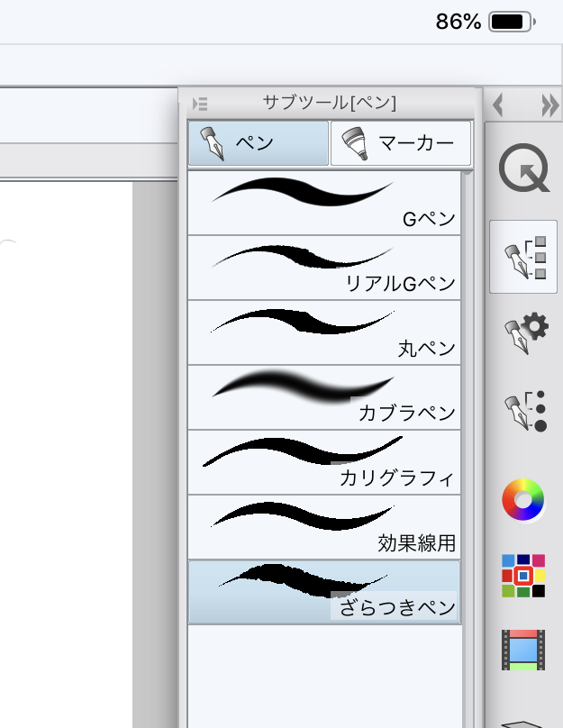Open the Color Wheel palette
Screen dimensions: 563x728
[523, 499]
